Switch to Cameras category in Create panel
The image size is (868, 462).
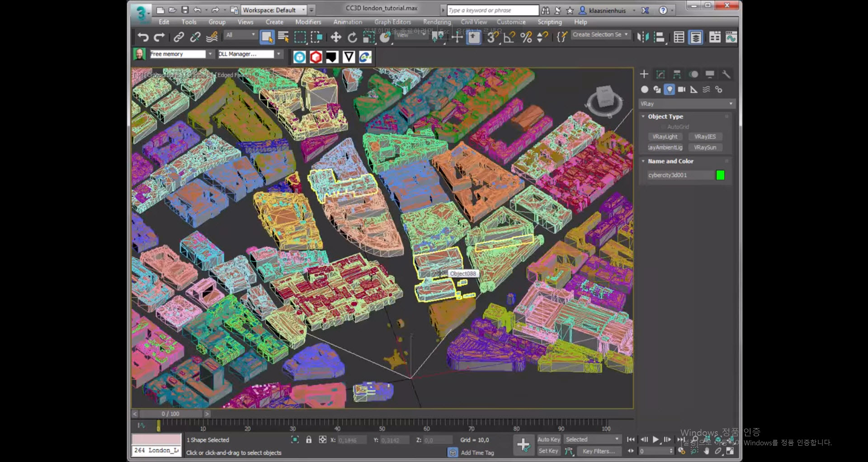681,89
